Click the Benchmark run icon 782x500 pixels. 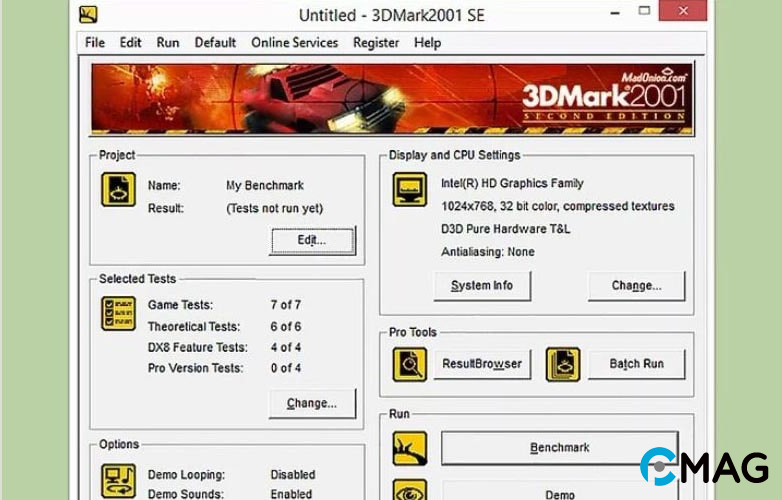(409, 448)
